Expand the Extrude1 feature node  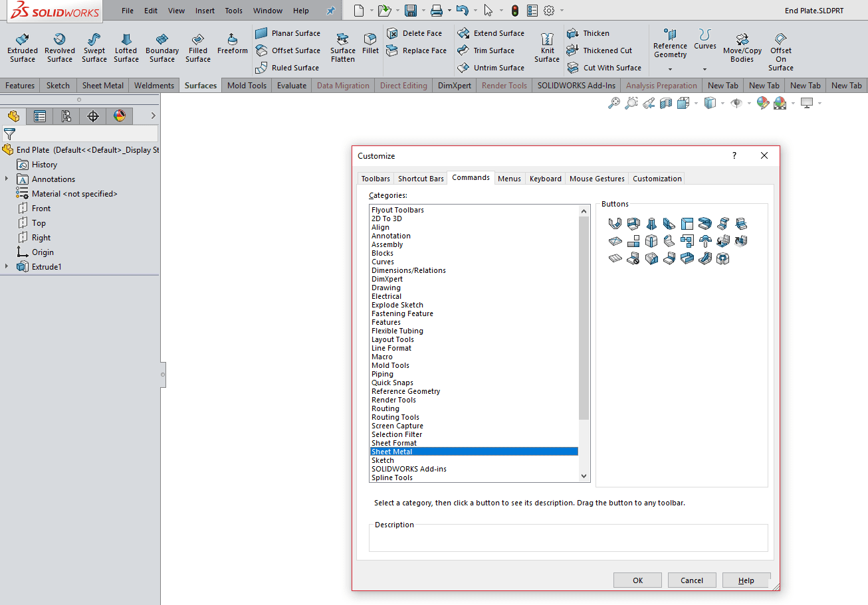pos(7,267)
